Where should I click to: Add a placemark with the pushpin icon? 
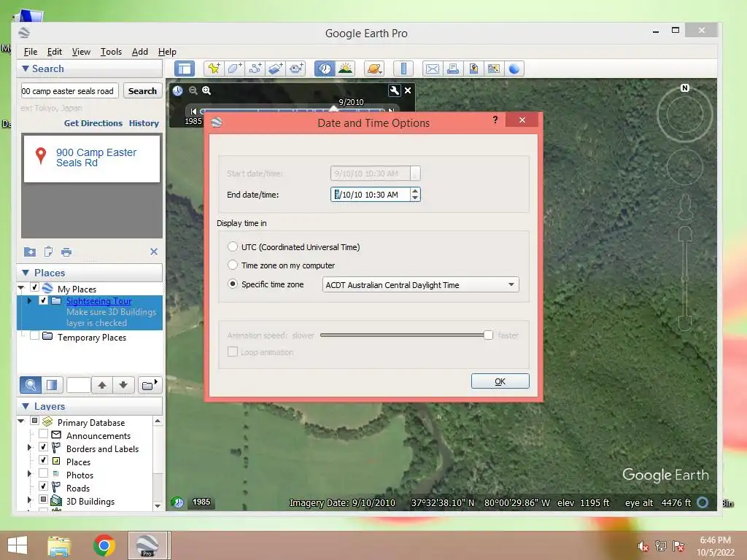tap(214, 69)
